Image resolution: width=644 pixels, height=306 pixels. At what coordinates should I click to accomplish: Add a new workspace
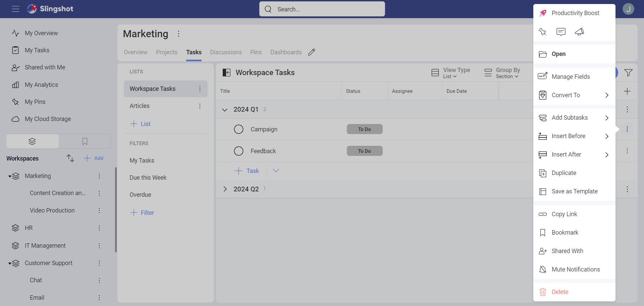coord(94,158)
